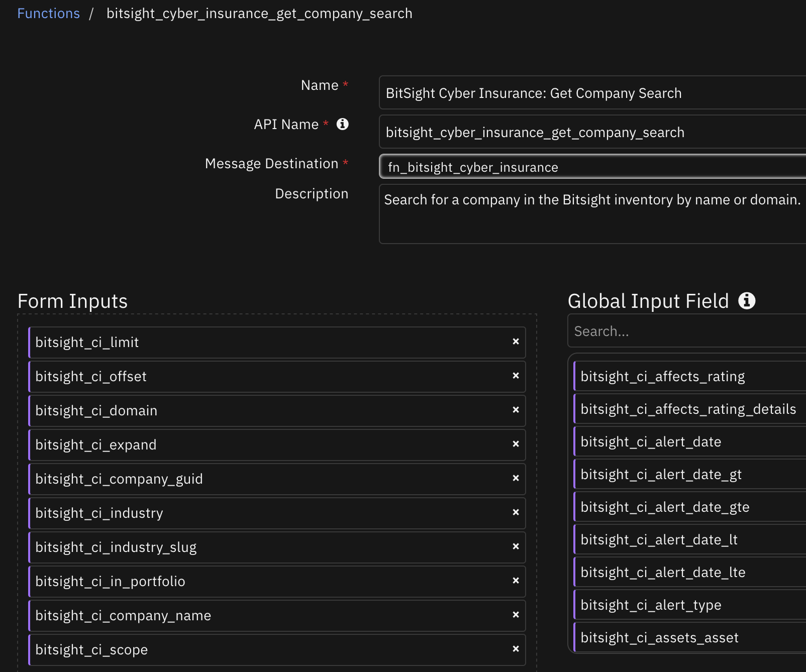Select bitsight_ci_alert_date_lte global field
Image resolution: width=806 pixels, height=672 pixels.
coord(689,572)
